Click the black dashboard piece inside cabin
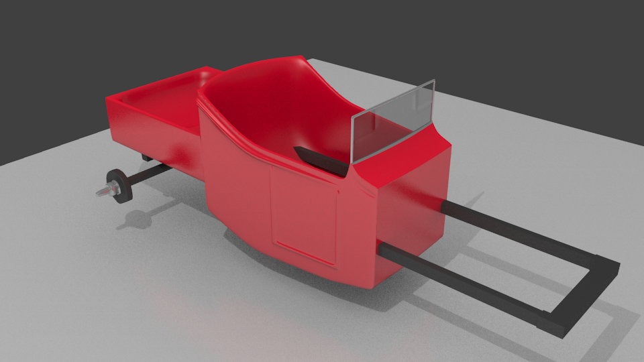The image size is (644, 362). pyautogui.click(x=323, y=162)
